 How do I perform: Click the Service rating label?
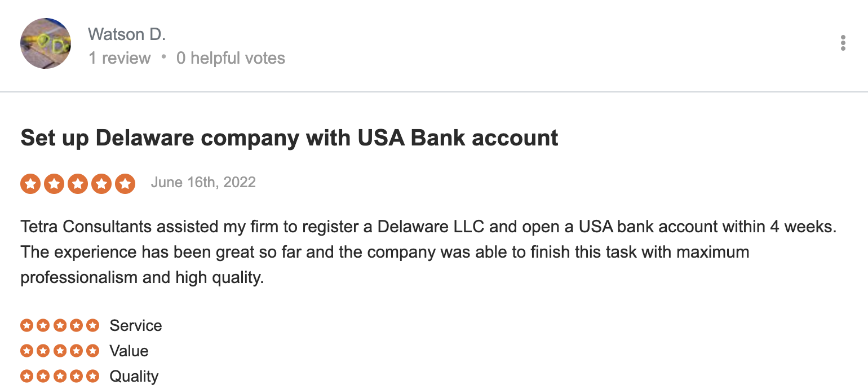tap(135, 325)
